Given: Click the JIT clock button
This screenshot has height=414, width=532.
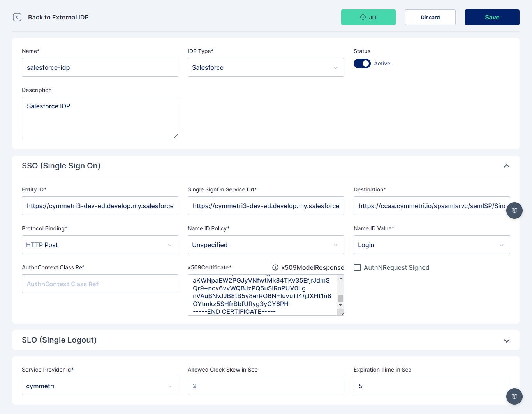Looking at the screenshot, I should tap(368, 17).
